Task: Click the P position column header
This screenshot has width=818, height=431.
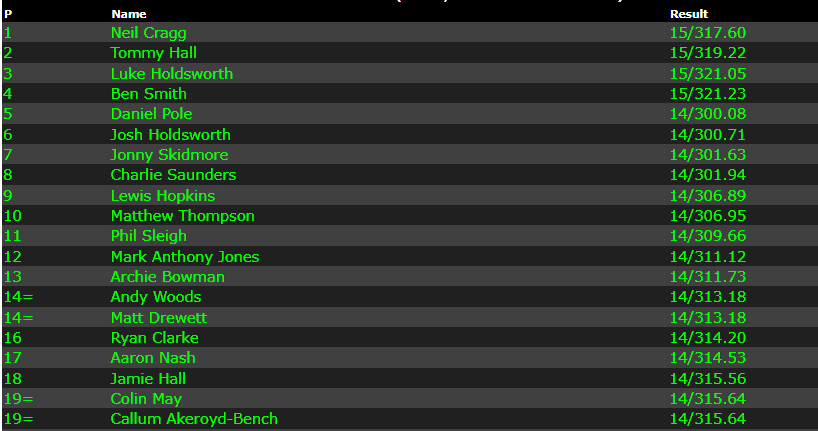Action: 8,14
